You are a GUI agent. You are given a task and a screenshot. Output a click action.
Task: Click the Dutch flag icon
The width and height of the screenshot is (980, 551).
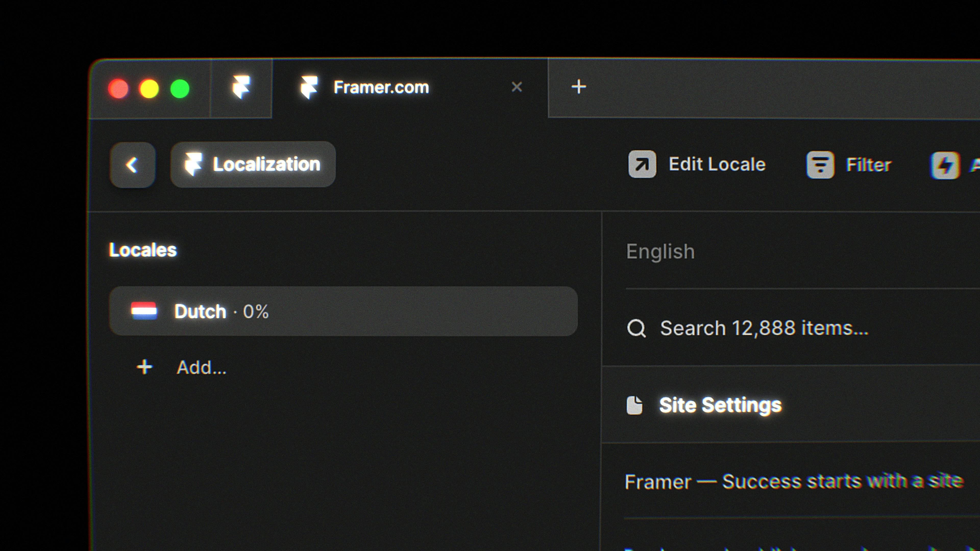point(144,311)
